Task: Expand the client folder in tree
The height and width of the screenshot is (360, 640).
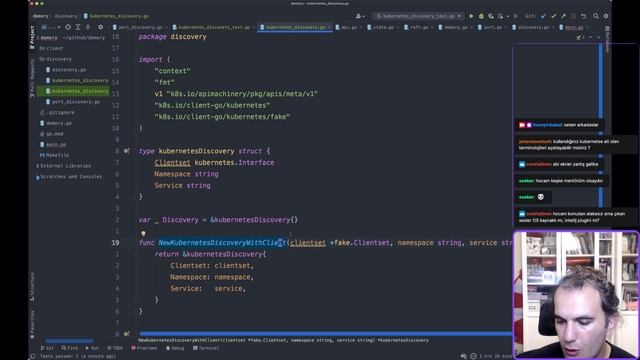Action: (x=51, y=48)
